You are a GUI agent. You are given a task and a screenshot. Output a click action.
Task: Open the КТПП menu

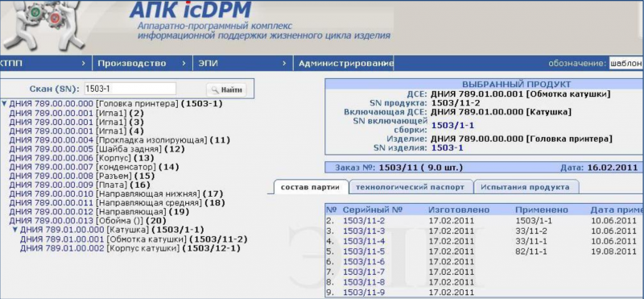(x=45, y=64)
